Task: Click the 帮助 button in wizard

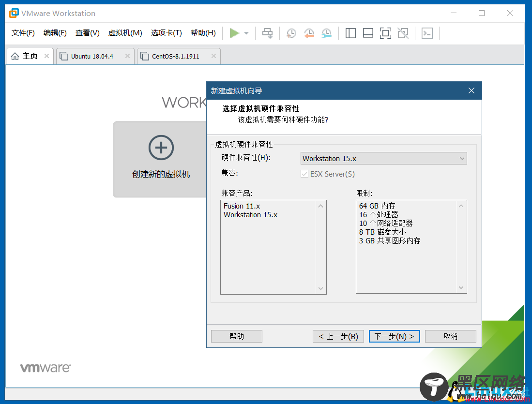Action: (237, 336)
